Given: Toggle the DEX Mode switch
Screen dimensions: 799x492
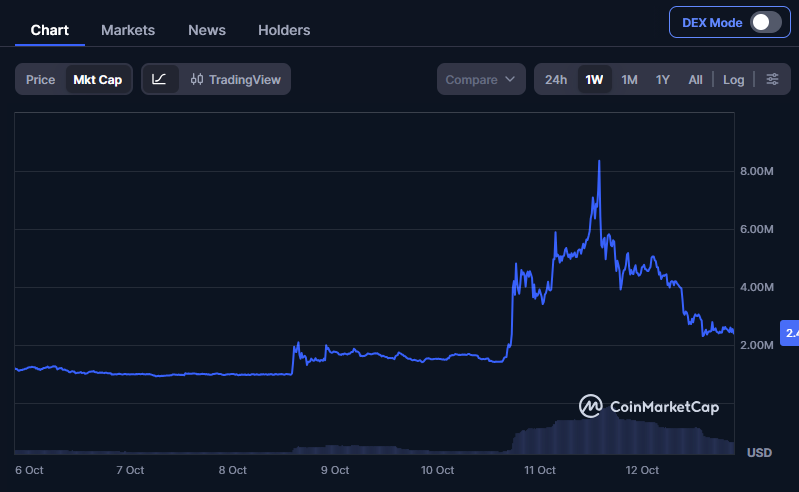Looking at the screenshot, I should [765, 22].
